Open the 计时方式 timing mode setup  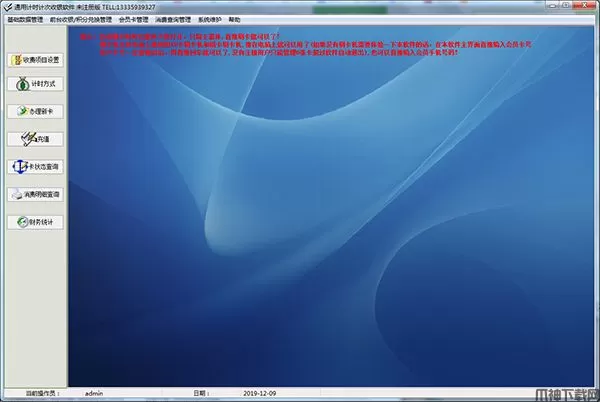pyautogui.click(x=35, y=84)
